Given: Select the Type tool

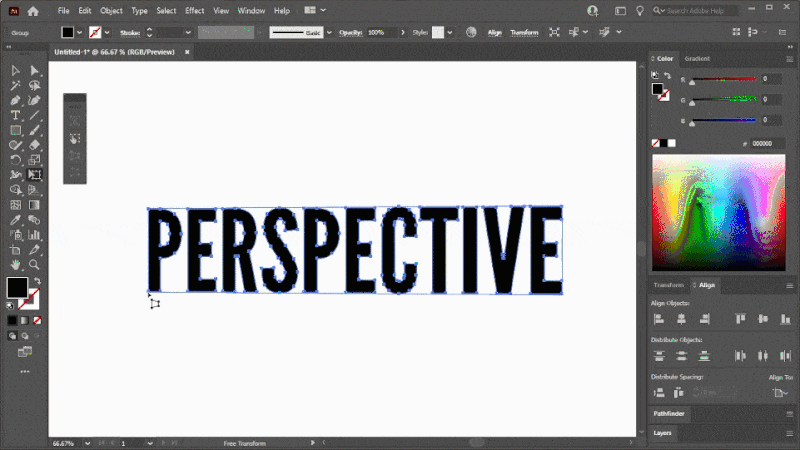Looking at the screenshot, I should pos(15,115).
